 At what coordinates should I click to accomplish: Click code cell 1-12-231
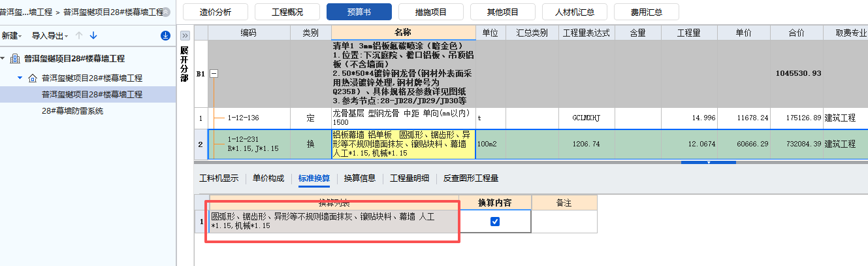coord(248,144)
